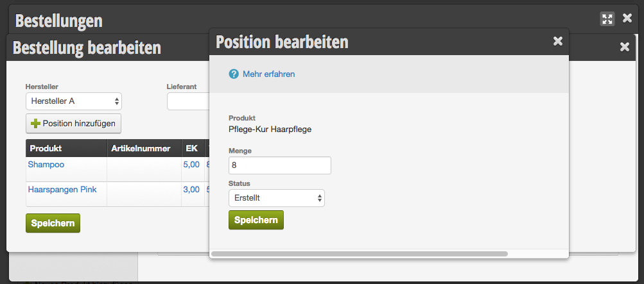Viewport: 644px width, 284px height.
Task: Close the Bestellung bearbeiten dialog
Action: [625, 47]
